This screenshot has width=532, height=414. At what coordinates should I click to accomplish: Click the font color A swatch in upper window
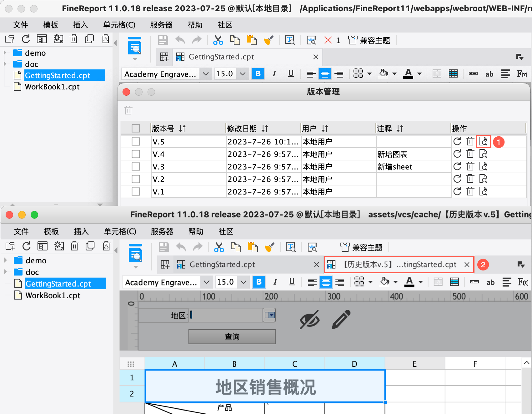(408, 74)
